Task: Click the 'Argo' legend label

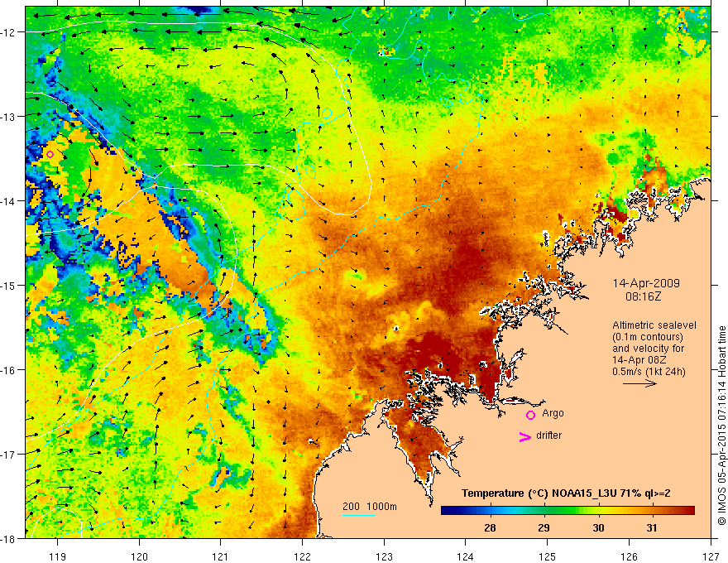Action: (553, 413)
